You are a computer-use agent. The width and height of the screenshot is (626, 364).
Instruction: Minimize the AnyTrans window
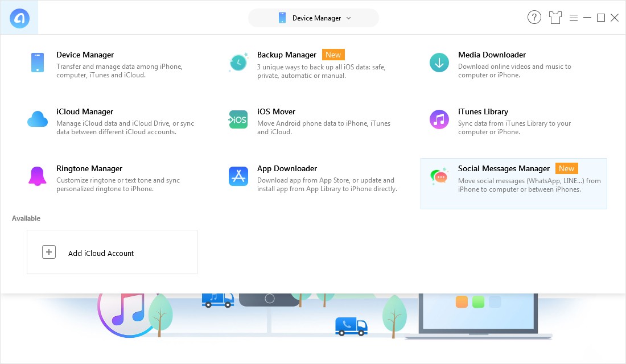pos(587,18)
